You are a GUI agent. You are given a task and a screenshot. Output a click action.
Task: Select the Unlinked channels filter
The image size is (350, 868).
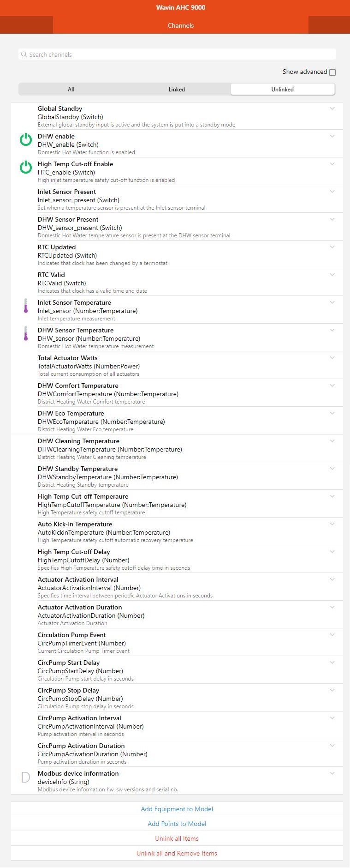[x=282, y=90]
